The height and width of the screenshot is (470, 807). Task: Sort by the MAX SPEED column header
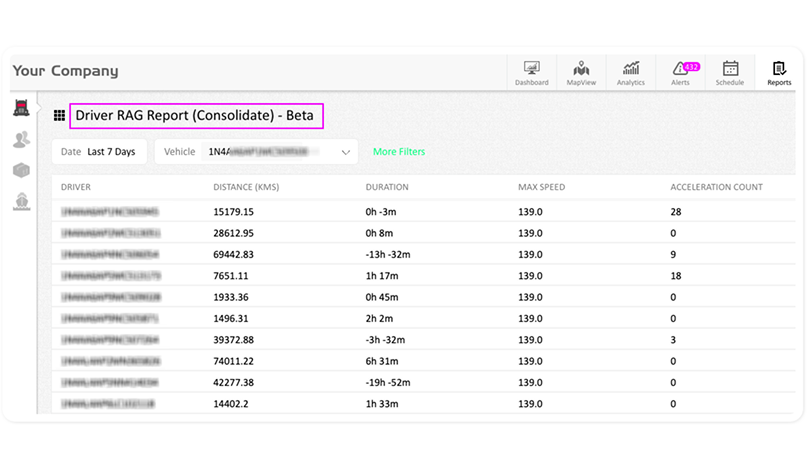tap(543, 187)
